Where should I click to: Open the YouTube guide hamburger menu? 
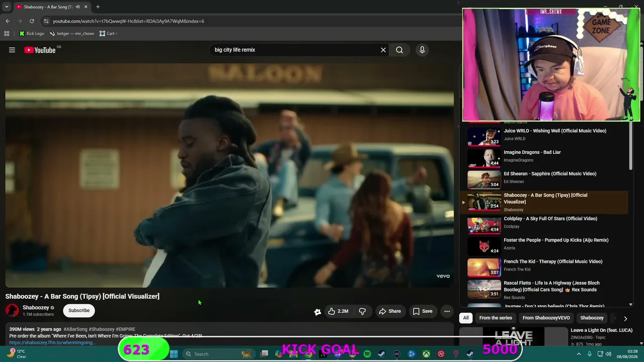(12, 50)
